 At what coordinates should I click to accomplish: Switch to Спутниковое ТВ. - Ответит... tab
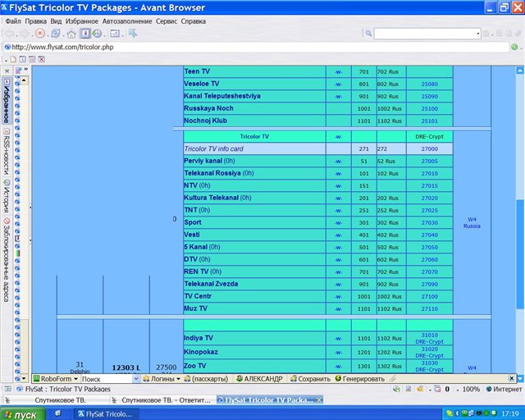pyautogui.click(x=162, y=400)
